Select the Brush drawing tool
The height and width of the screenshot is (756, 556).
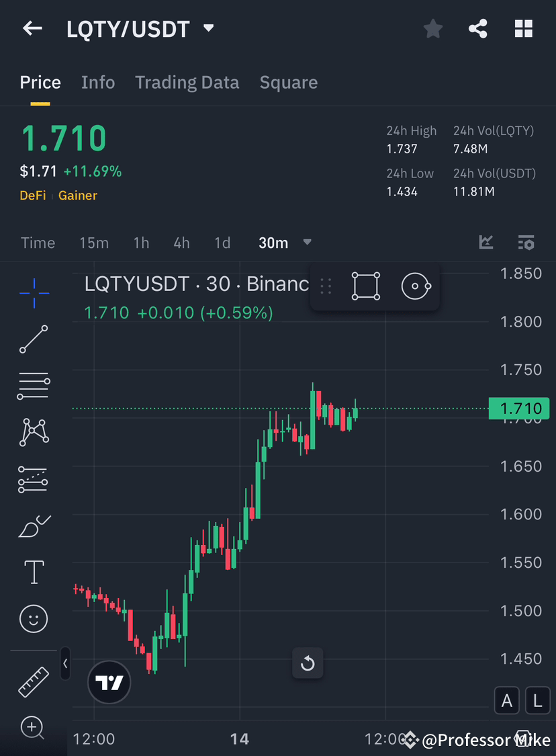[x=33, y=526]
